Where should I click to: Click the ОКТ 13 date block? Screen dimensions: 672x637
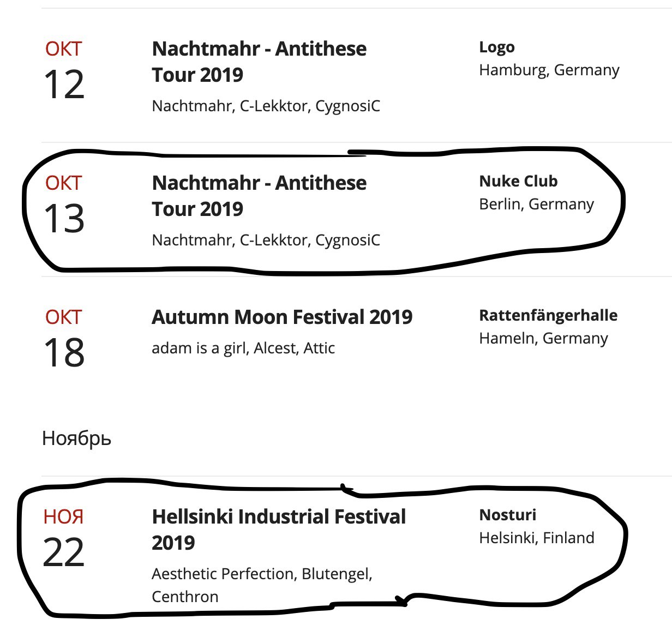pos(64,205)
